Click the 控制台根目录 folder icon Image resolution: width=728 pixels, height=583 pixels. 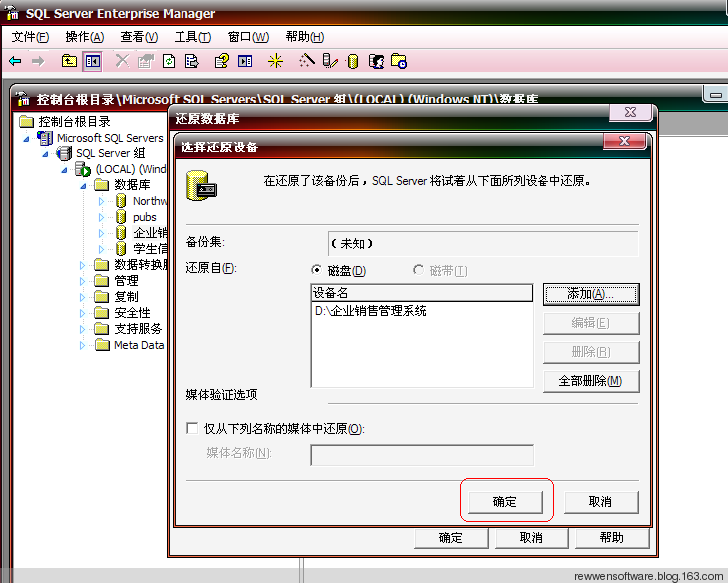[x=27, y=121]
